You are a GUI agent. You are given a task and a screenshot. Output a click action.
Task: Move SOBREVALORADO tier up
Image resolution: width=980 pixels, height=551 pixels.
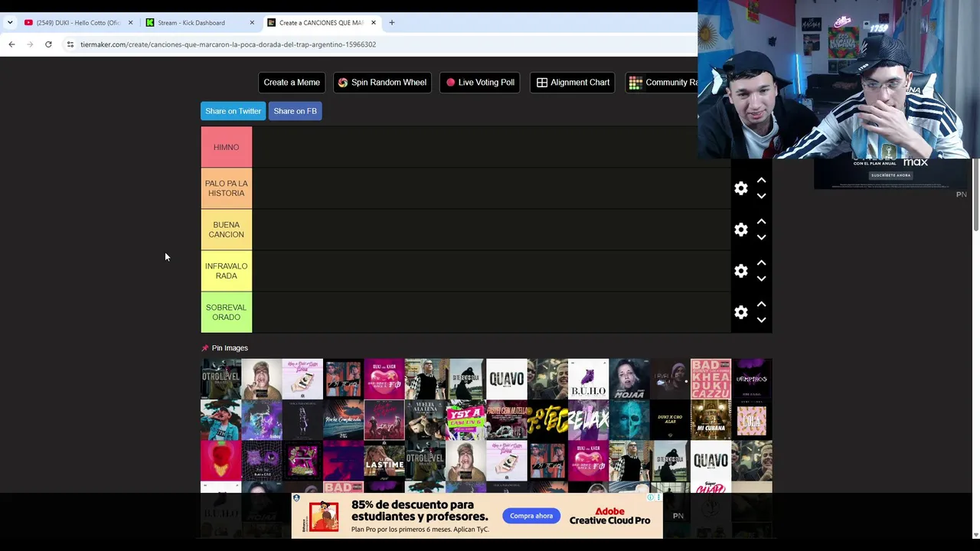point(761,305)
